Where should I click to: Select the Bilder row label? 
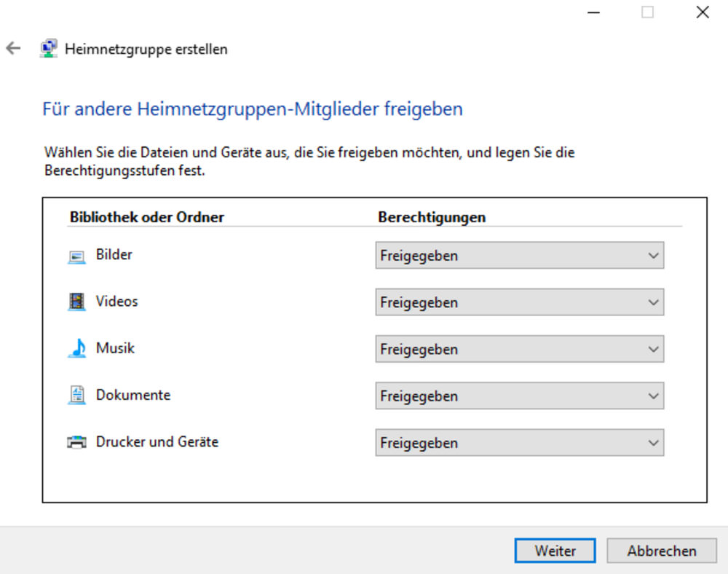114,254
